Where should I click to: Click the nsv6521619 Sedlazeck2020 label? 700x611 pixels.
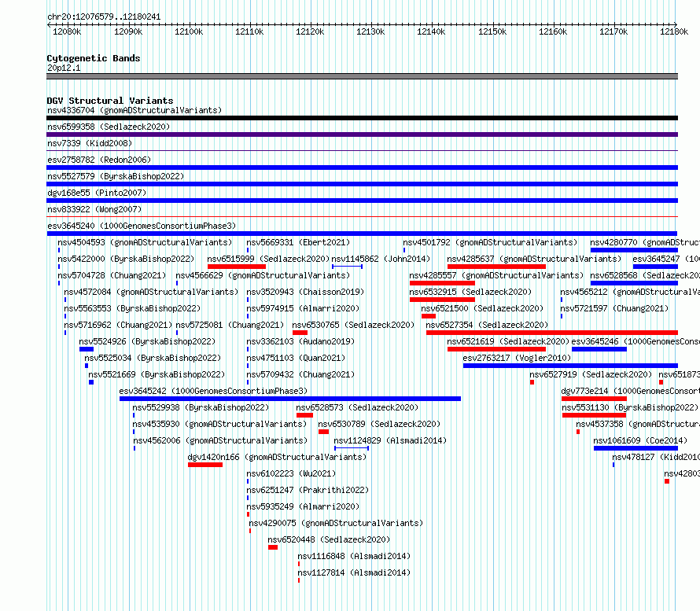508,341
